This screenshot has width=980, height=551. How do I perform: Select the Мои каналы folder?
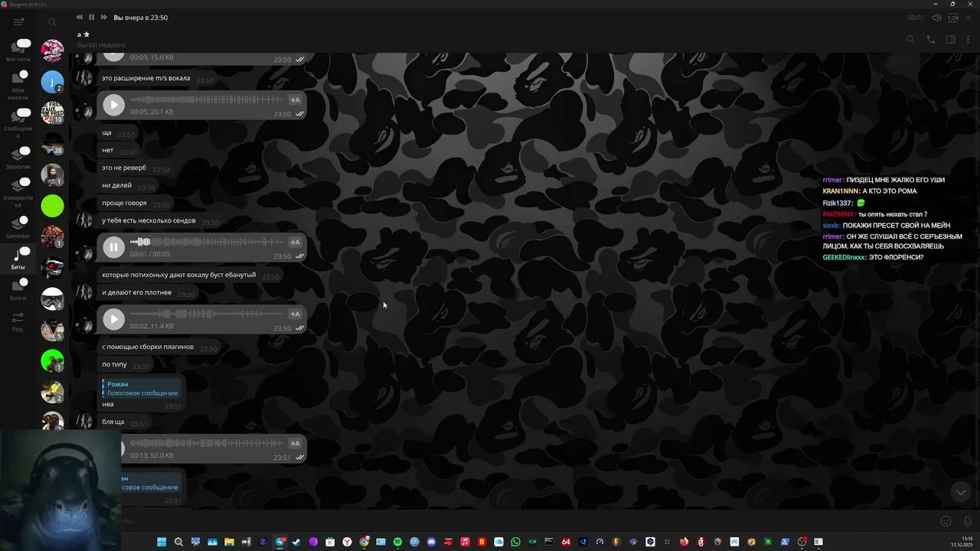tap(18, 84)
